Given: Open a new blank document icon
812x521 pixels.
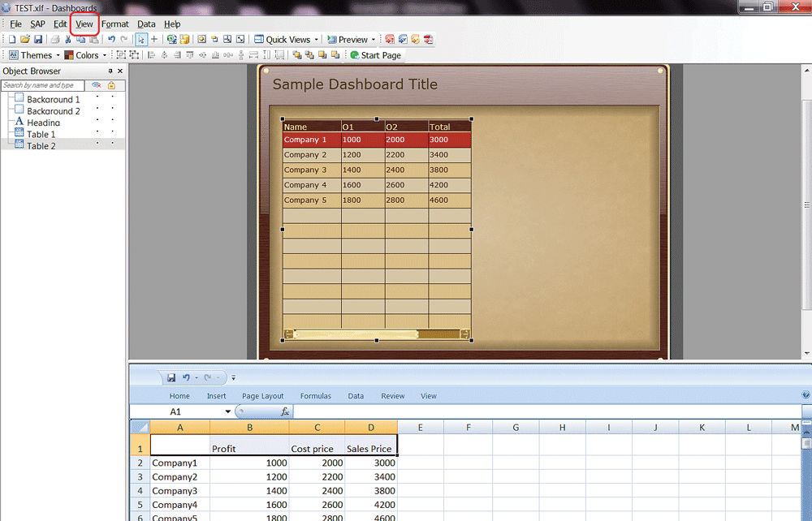Looking at the screenshot, I should coord(12,40).
